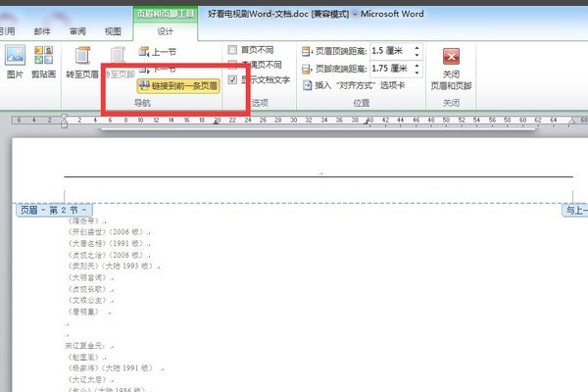Click 插入"对齐方式"选项卡 alignment tab button

(x=354, y=85)
